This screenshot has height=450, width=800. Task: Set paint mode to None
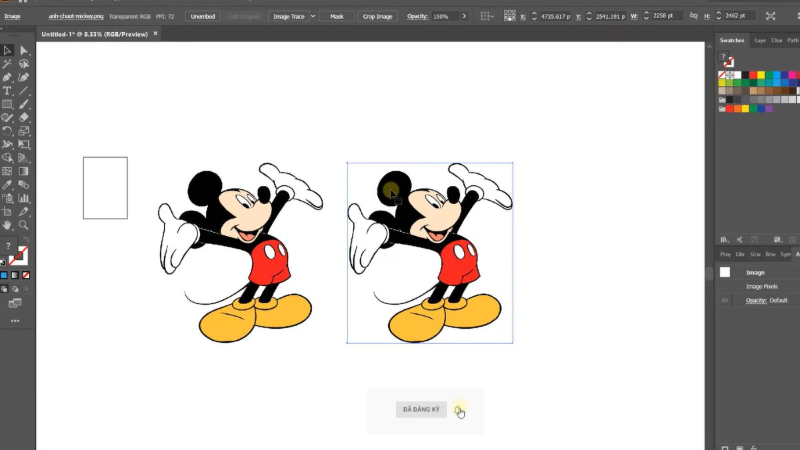[x=26, y=275]
